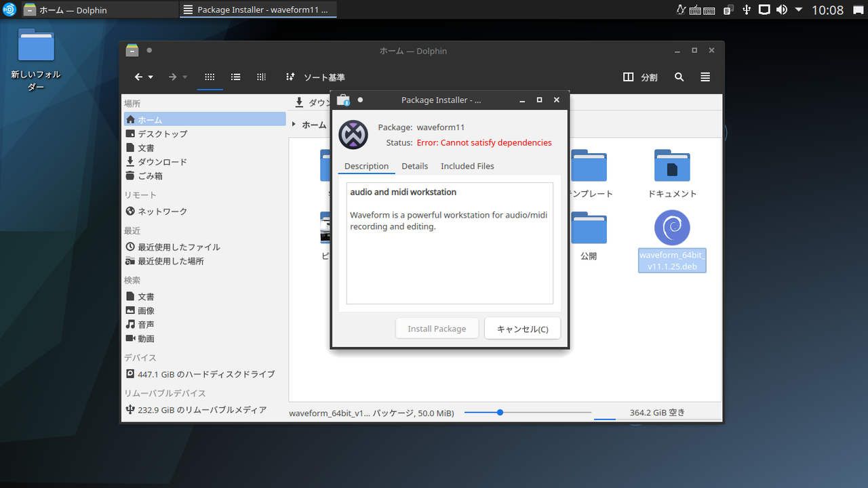The width and height of the screenshot is (868, 488).
Task: Open the Dolphin hamburger menu
Action: (x=705, y=77)
